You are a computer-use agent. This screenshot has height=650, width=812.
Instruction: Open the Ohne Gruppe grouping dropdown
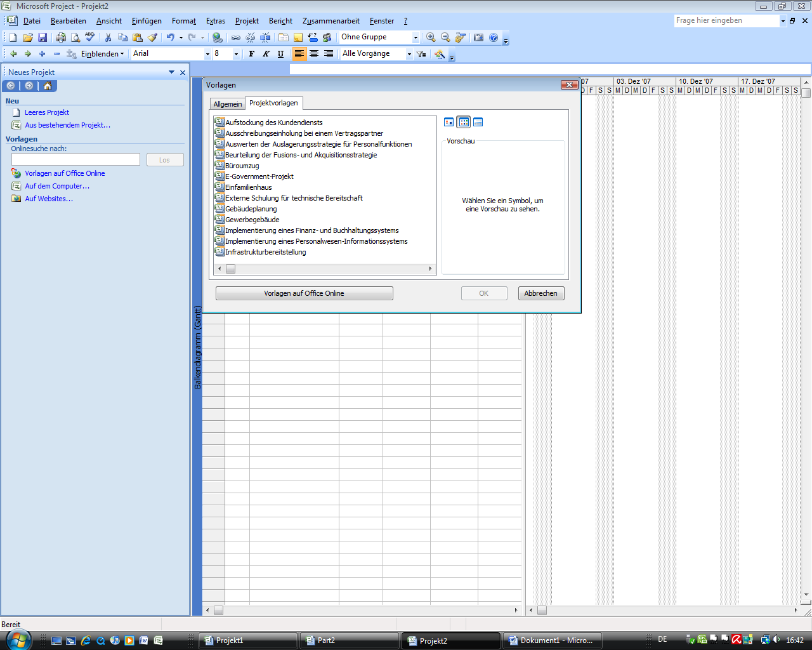point(416,37)
